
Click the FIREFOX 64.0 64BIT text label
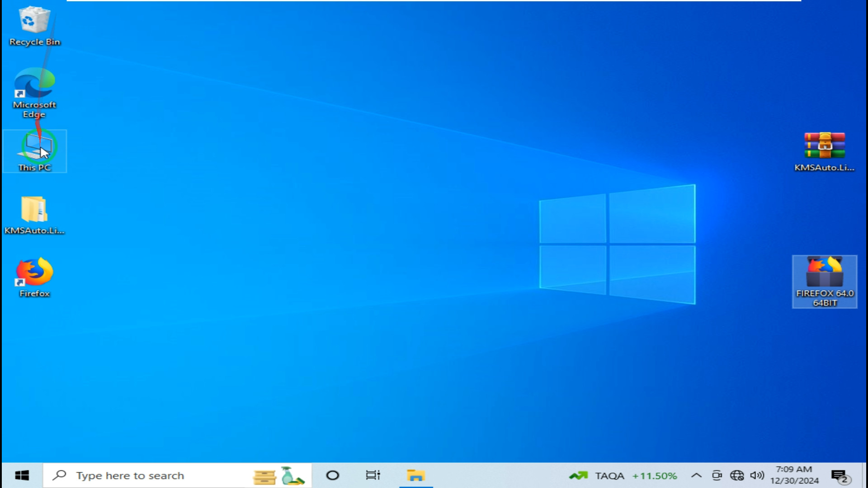[x=825, y=298]
